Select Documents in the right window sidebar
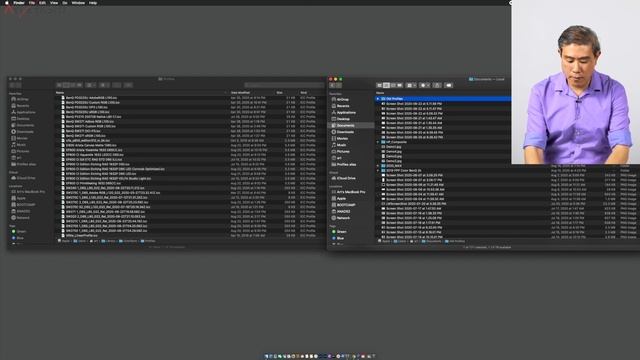This screenshot has height=360, width=640. pos(351,126)
